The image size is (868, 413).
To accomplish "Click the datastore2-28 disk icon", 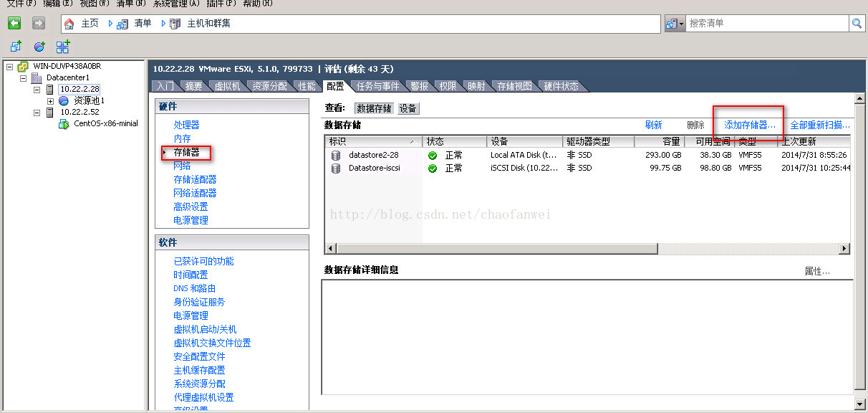I will point(335,155).
